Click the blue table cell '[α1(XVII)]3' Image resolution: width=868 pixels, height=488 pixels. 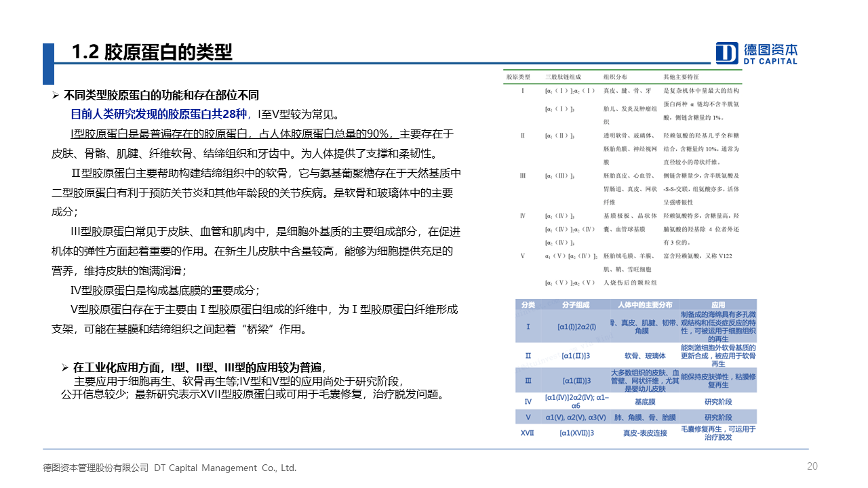click(577, 432)
